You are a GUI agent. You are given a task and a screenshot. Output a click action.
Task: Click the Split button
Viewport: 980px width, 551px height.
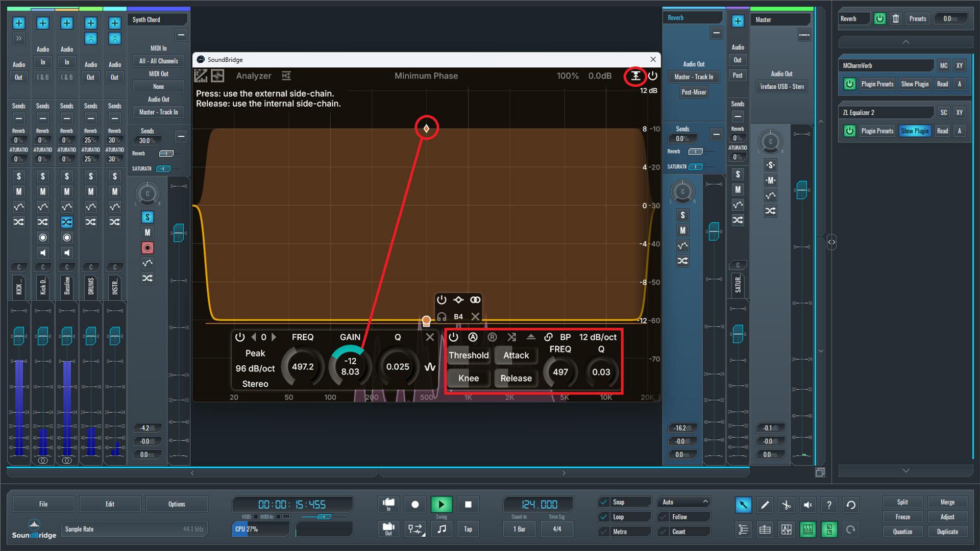[902, 503]
